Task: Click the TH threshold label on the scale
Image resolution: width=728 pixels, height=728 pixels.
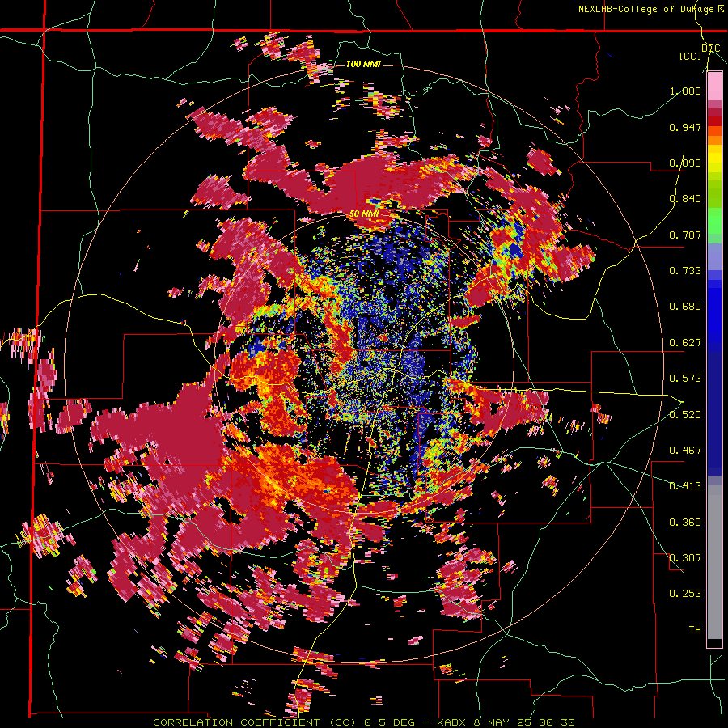Action: (x=695, y=630)
